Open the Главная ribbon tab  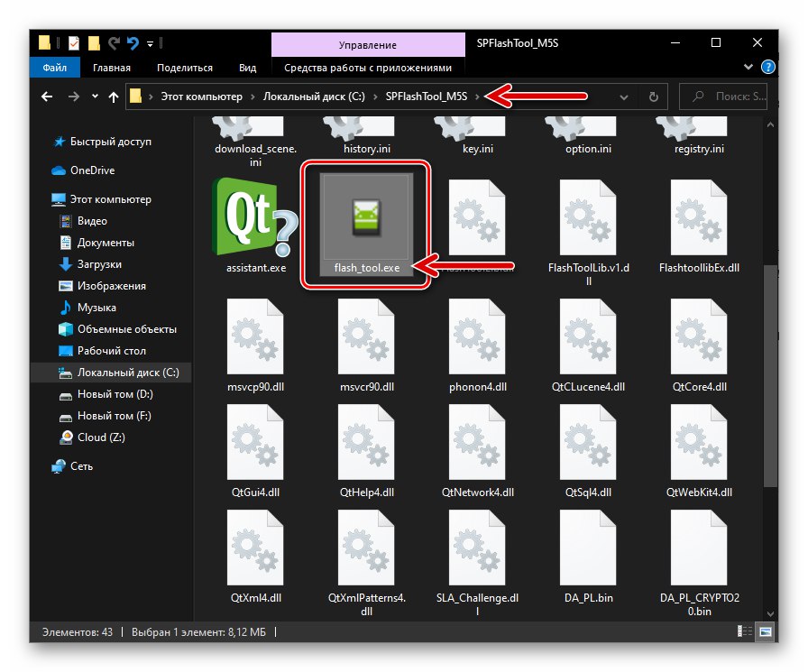(x=112, y=68)
